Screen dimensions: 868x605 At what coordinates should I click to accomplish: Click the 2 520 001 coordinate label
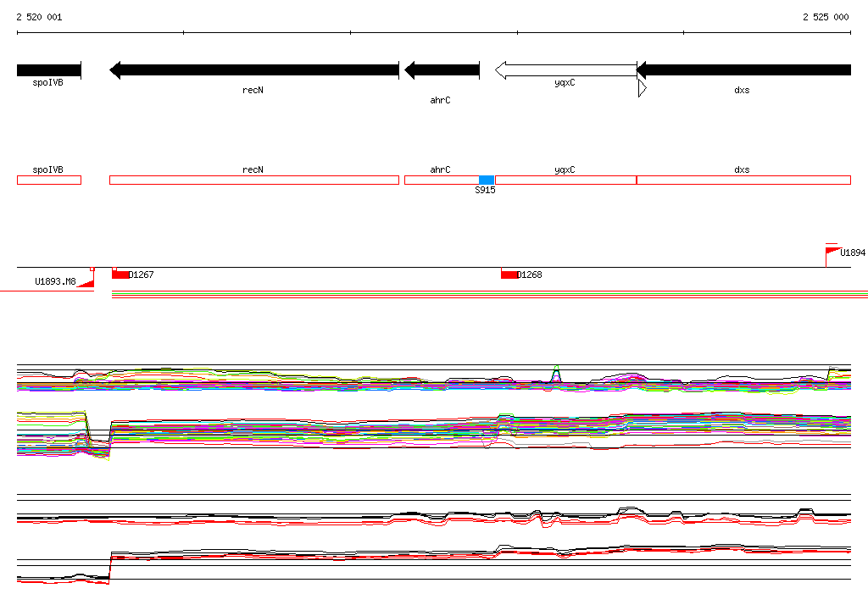coord(39,17)
